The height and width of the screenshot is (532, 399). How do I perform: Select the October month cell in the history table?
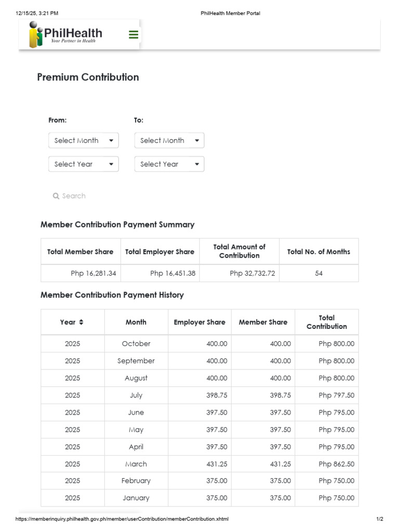[136, 343]
